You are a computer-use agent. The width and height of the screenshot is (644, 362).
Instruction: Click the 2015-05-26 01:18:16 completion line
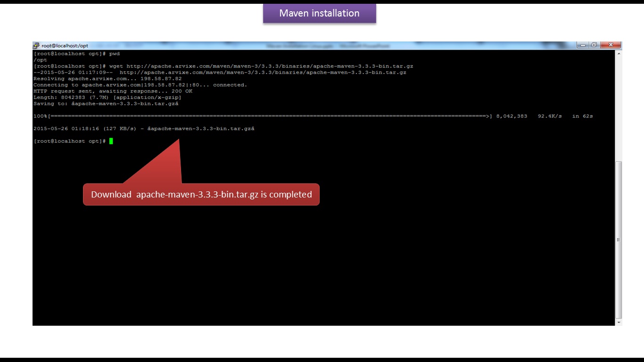coord(144,129)
